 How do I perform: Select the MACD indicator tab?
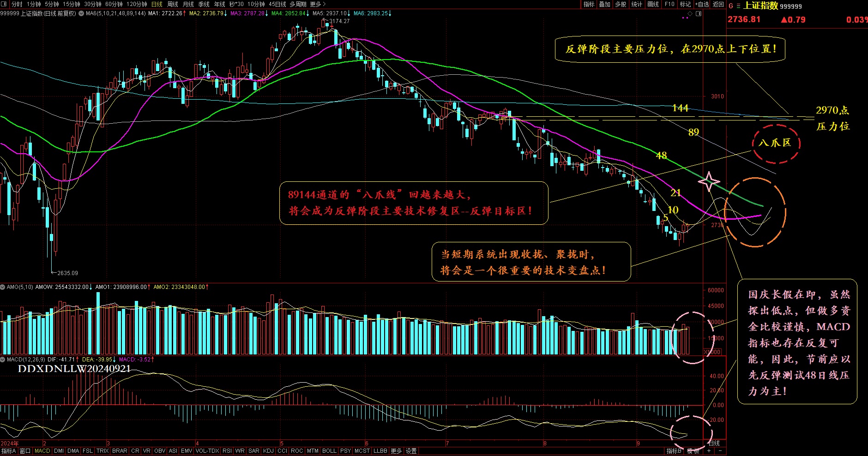(x=42, y=451)
